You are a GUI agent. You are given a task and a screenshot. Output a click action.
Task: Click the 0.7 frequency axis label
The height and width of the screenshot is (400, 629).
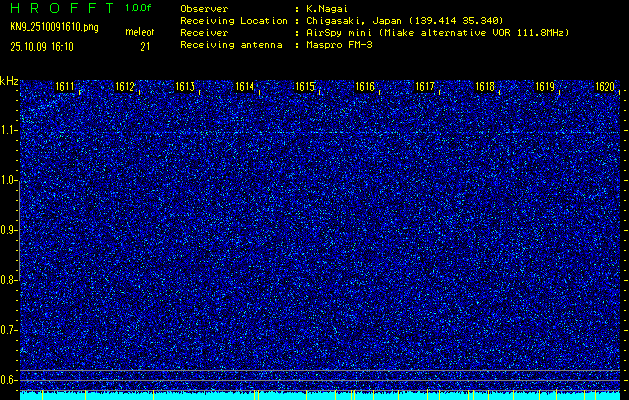(x=9, y=330)
